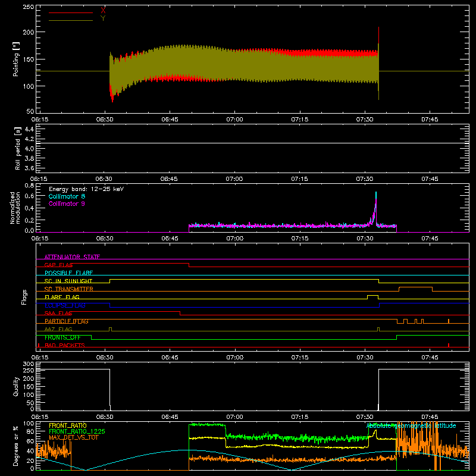Click the white roll period trace line

coord(252,143)
